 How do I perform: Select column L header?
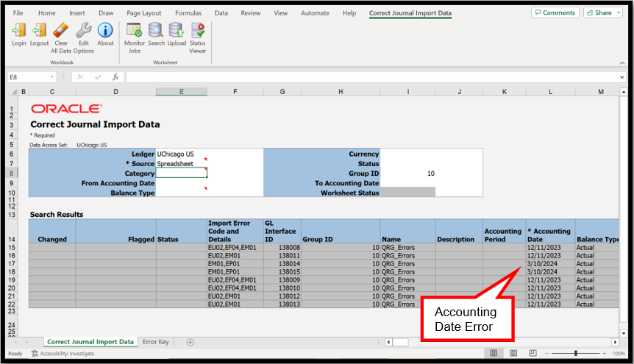[550, 92]
